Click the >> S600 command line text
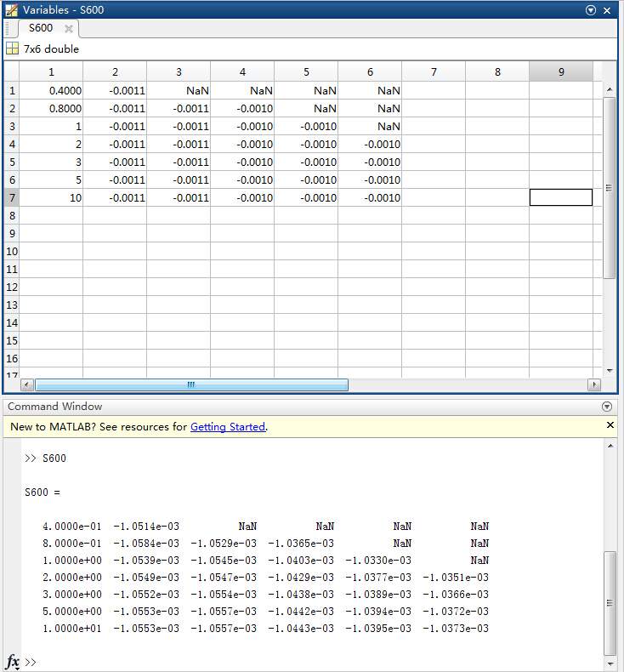This screenshot has width=624, height=672. click(x=45, y=458)
